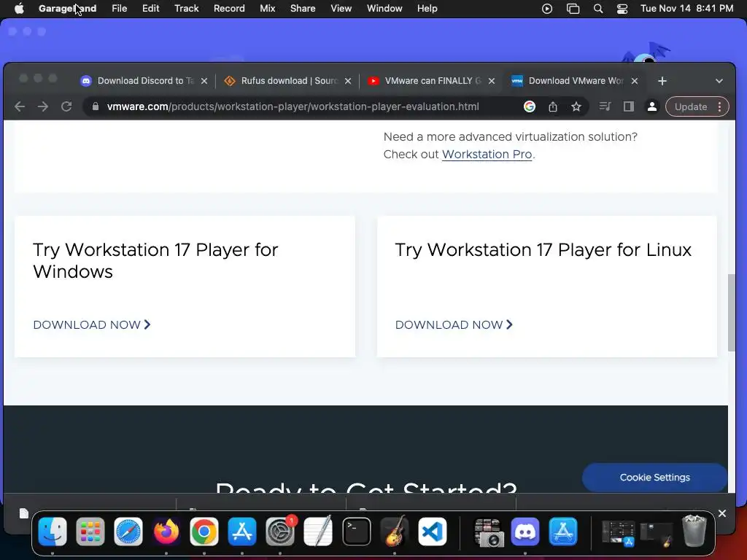Viewport: 747px width, 560px height.
Task: Click the menu bar date and time
Action: click(686, 9)
